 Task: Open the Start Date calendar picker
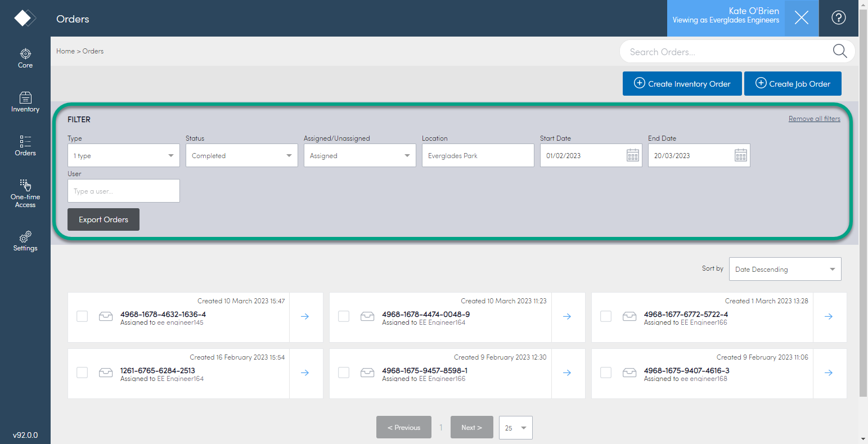click(x=633, y=155)
